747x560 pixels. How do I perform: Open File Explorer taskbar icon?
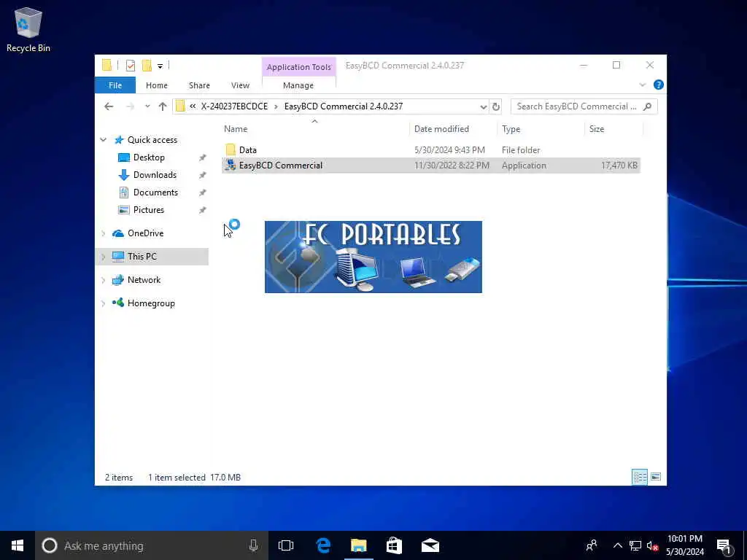coord(359,545)
